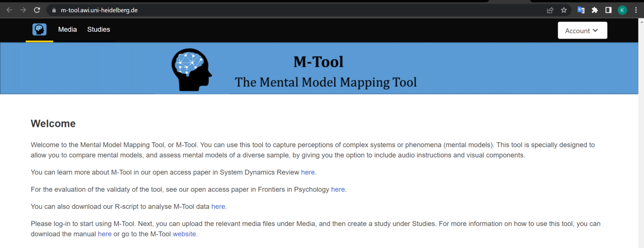Click the browser forward arrow
Viewport: 644px width, 248px height.
click(x=23, y=10)
